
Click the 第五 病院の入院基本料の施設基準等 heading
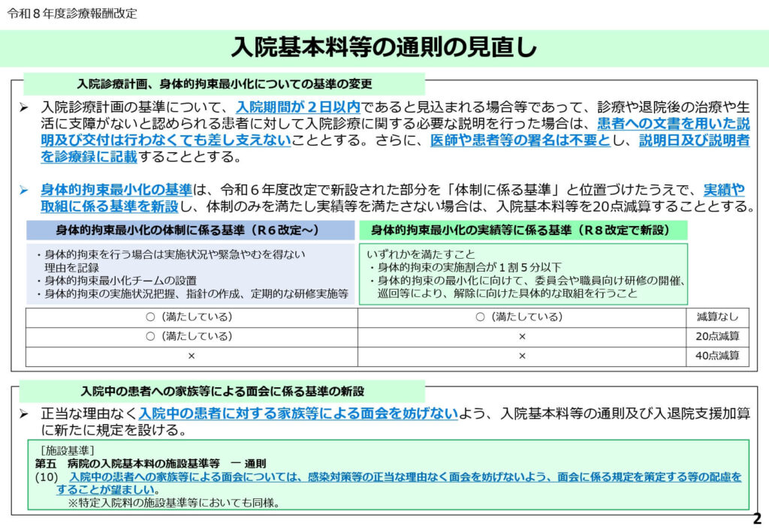click(151, 463)
